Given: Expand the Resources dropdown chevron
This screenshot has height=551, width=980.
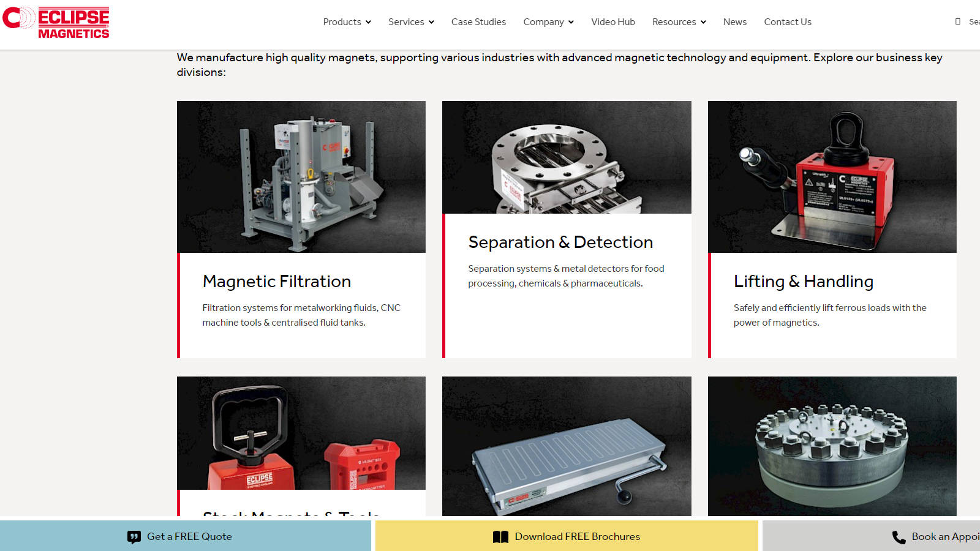Looking at the screenshot, I should pos(703,22).
